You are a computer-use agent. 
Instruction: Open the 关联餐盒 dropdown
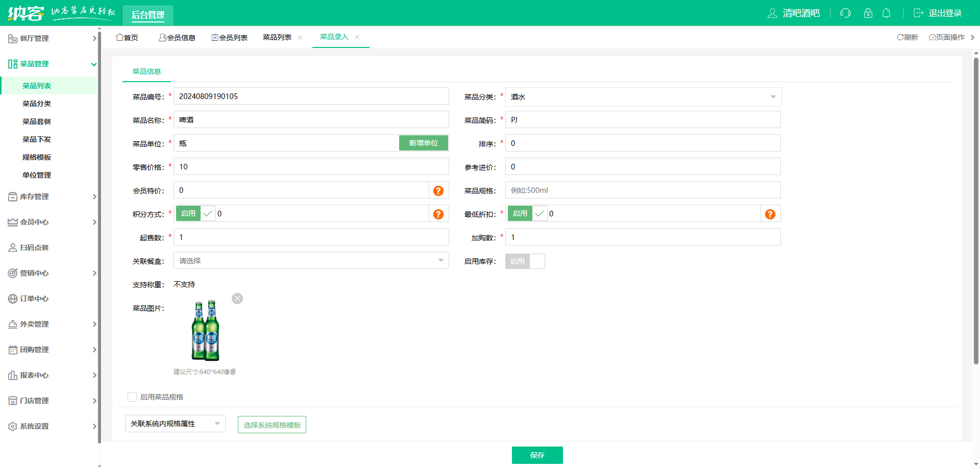point(311,261)
